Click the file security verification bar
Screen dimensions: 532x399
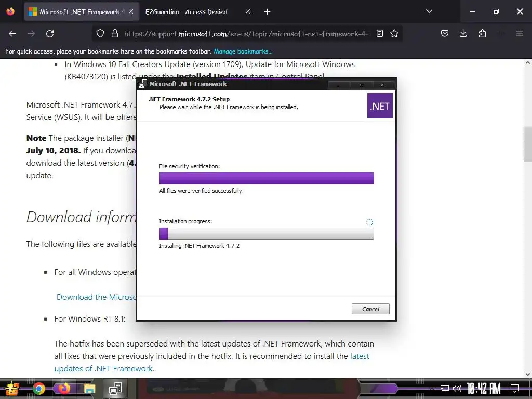[x=267, y=179]
